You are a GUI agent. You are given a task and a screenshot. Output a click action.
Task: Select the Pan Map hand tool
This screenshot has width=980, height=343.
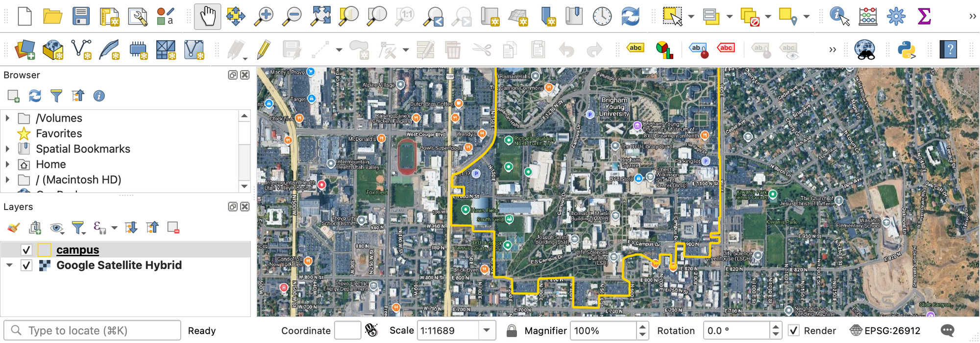pos(207,16)
